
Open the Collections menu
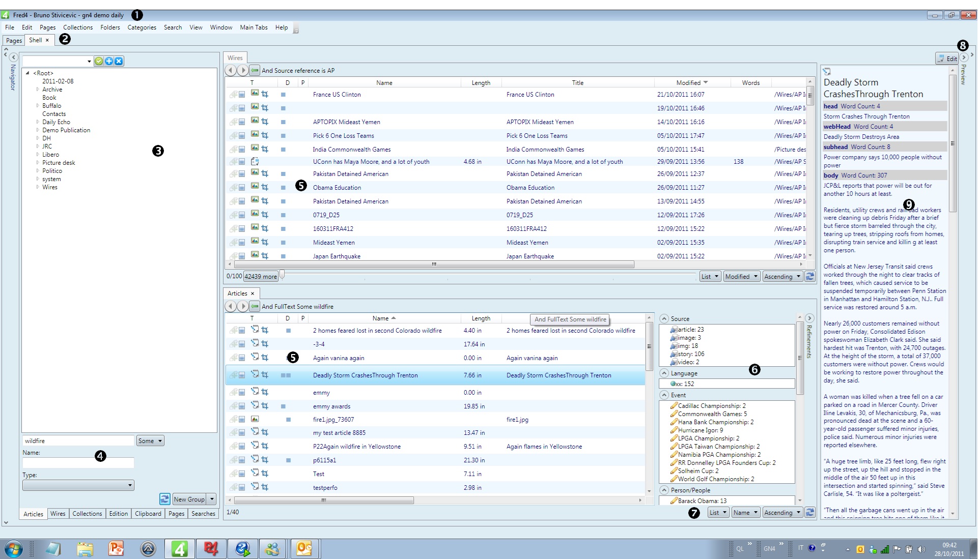tap(78, 27)
